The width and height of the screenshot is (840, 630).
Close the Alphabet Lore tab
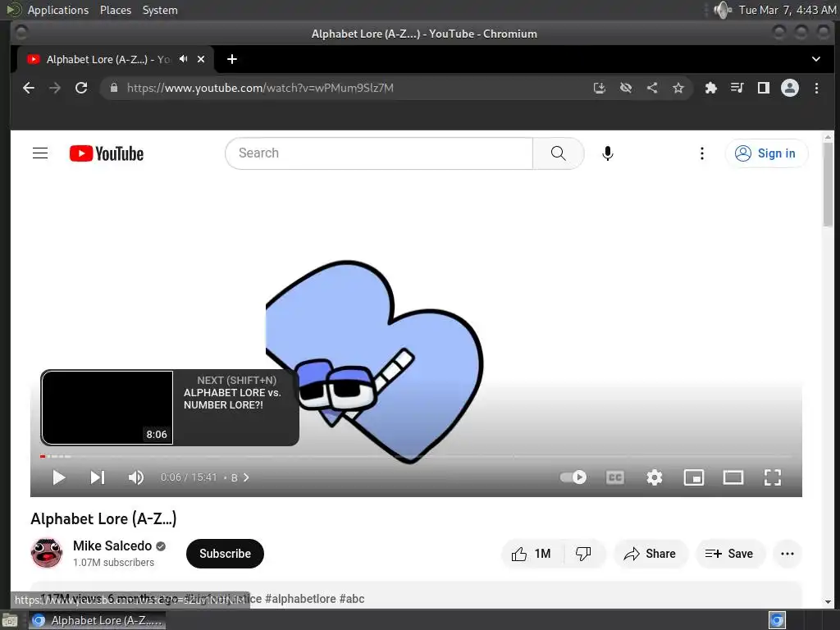(201, 59)
